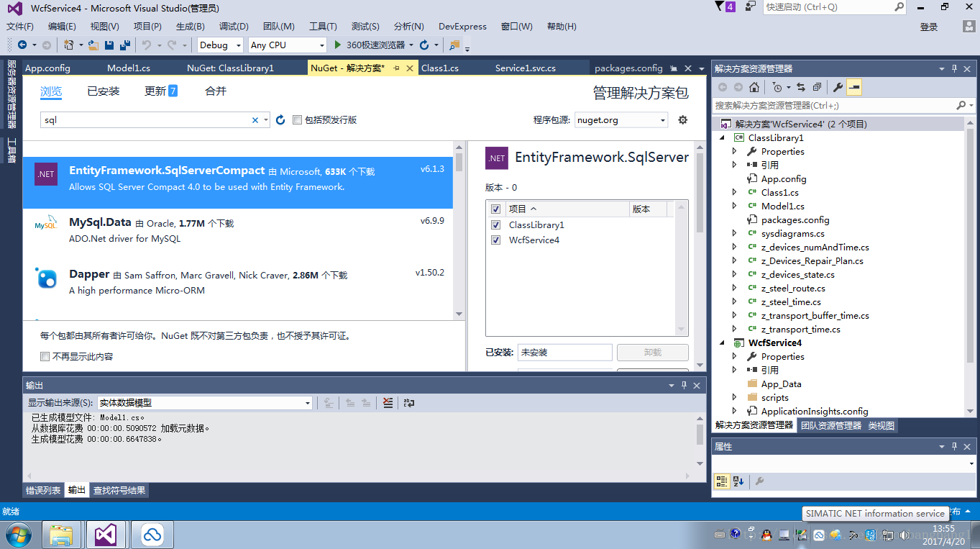
Task: Click the Navigate Backward toolbar icon
Action: 22,45
